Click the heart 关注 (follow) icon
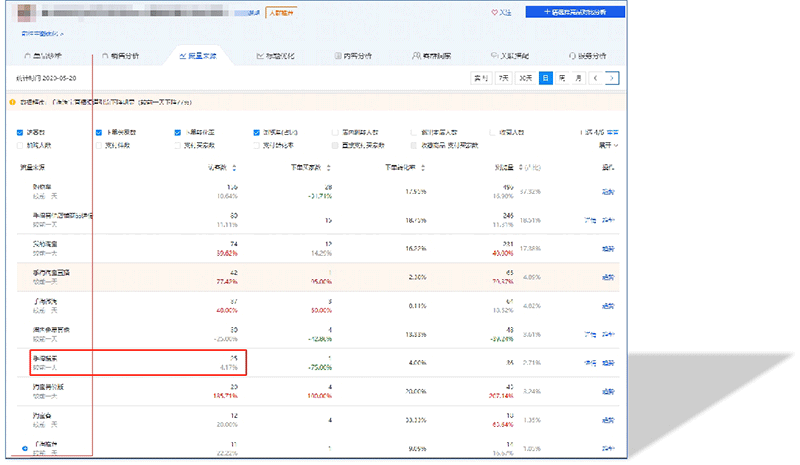800x465 pixels. (496, 13)
